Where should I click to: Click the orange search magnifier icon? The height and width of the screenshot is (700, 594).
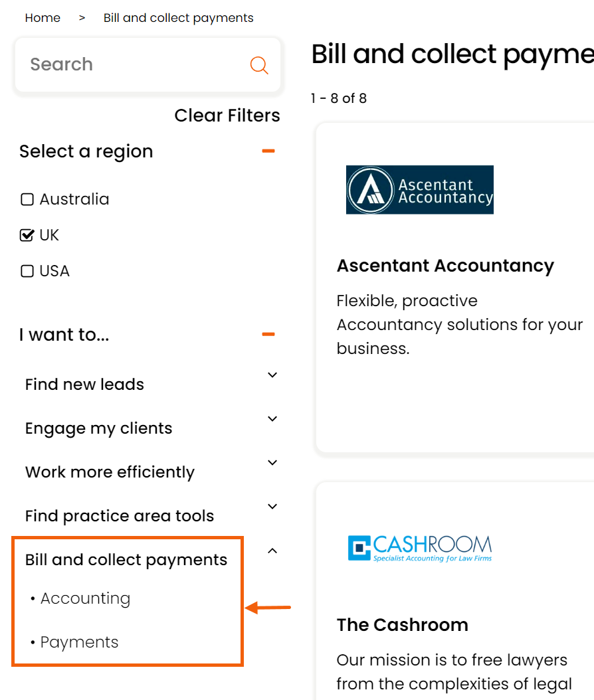pyautogui.click(x=259, y=65)
